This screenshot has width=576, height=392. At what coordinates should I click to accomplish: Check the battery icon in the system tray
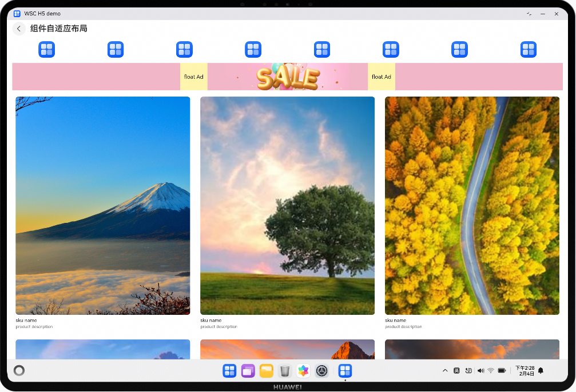(x=502, y=371)
